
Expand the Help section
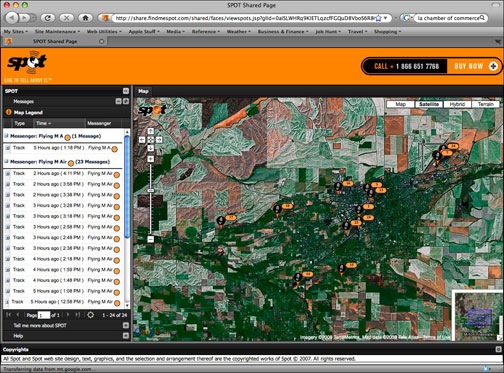point(126,336)
